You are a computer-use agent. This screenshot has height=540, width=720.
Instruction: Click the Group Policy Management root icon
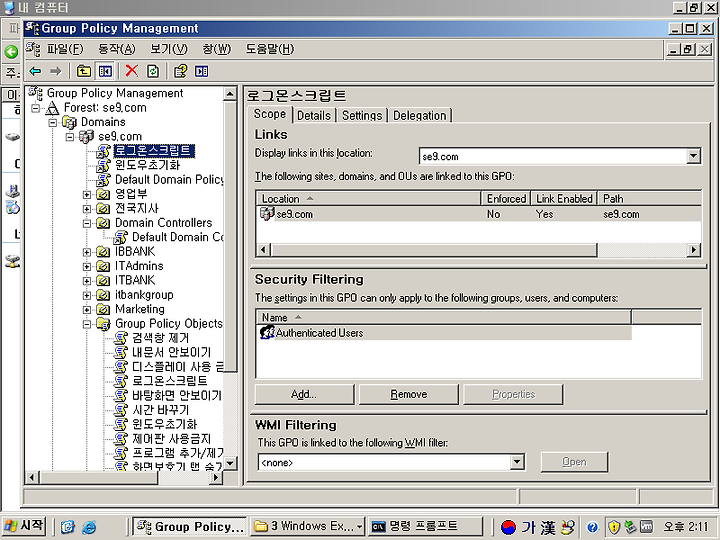point(35,93)
